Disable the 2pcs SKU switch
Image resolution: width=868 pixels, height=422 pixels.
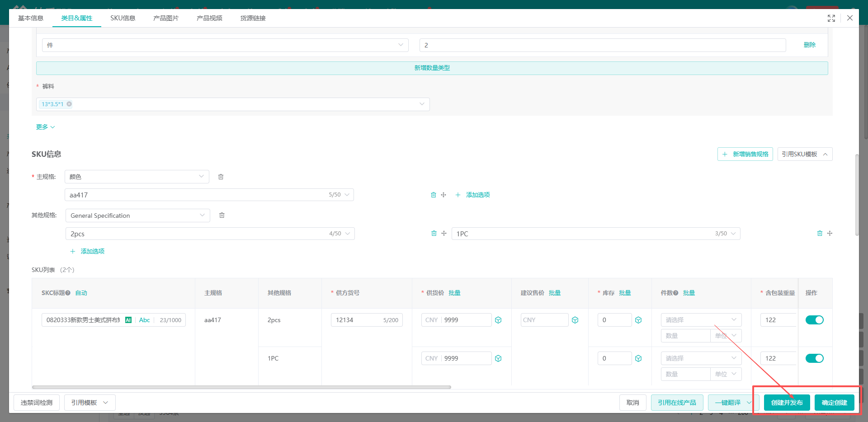814,320
